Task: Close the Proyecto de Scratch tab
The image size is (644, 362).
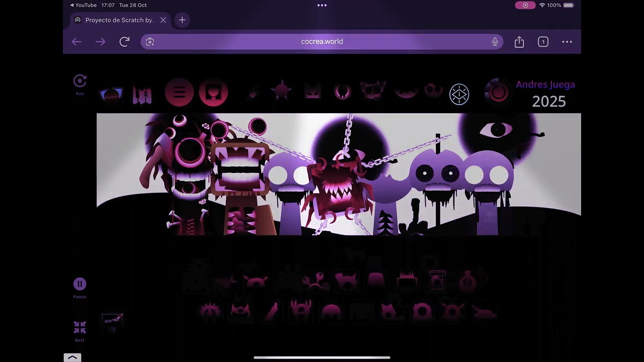Action: point(163,20)
